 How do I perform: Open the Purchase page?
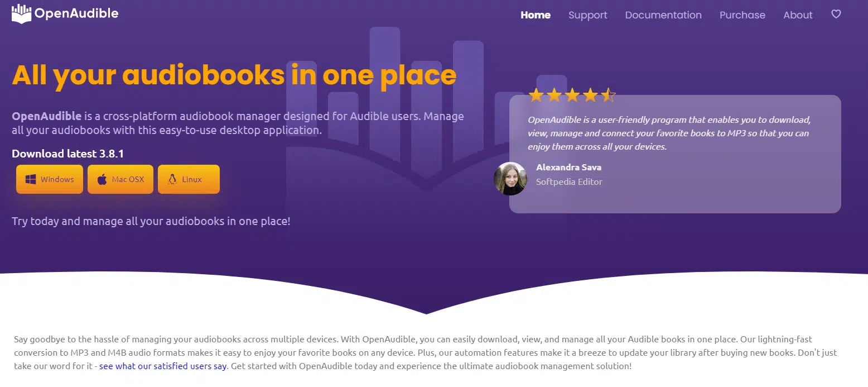click(x=742, y=15)
